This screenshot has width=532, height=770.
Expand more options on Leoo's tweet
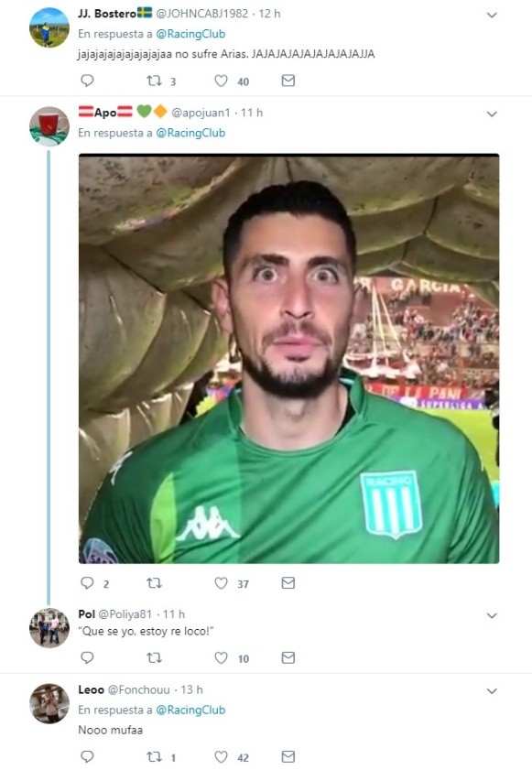pyautogui.click(x=492, y=691)
